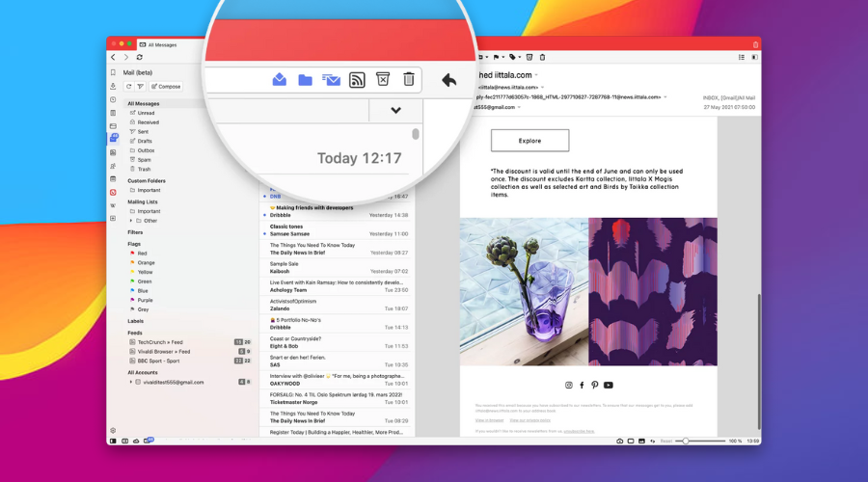Add a label with the tag icon
The width and height of the screenshot is (868, 482).
(513, 57)
